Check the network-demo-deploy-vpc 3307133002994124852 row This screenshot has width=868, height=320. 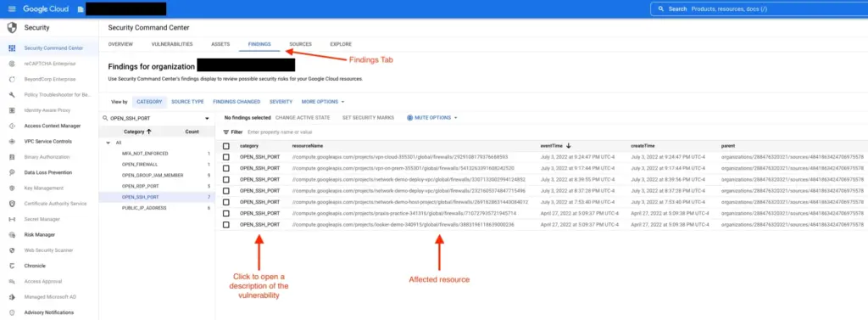225,180
